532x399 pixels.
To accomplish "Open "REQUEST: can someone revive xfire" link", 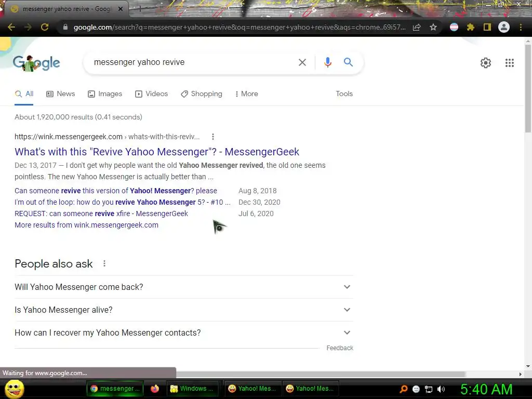I will point(101,214).
